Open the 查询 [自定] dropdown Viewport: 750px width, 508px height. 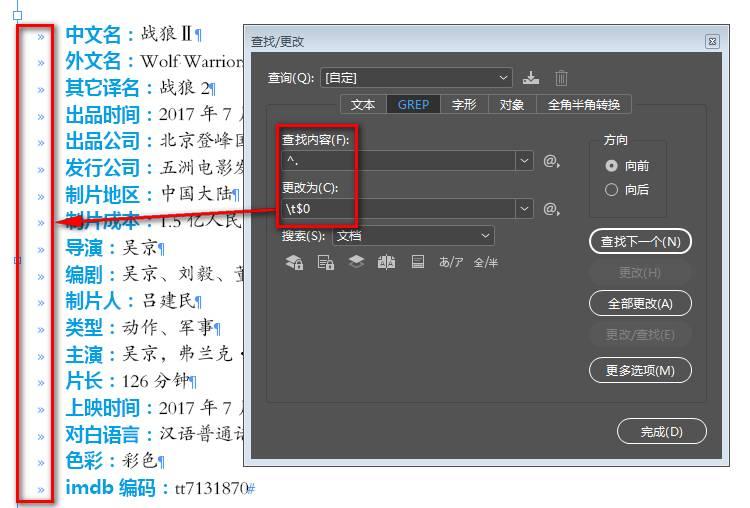[x=416, y=77]
